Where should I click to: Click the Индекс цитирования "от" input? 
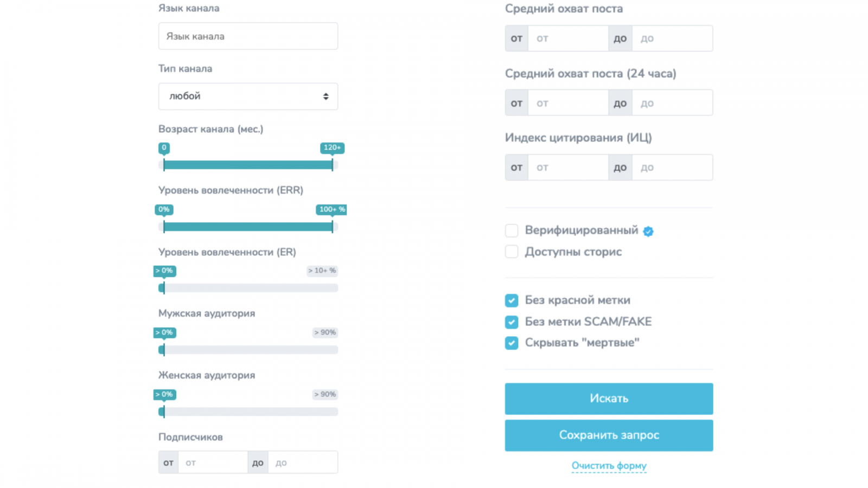pyautogui.click(x=568, y=168)
